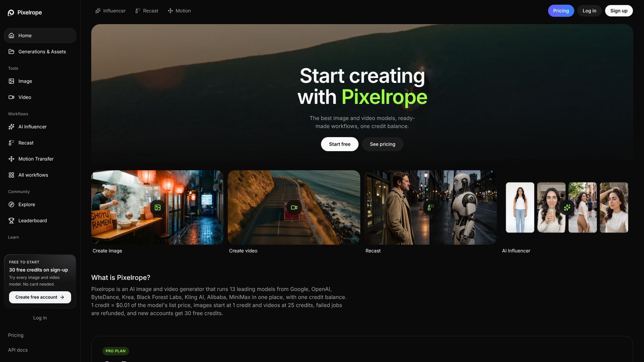Viewport: 644px width, 362px height.
Task: Click the Start free button
Action: coord(340,144)
